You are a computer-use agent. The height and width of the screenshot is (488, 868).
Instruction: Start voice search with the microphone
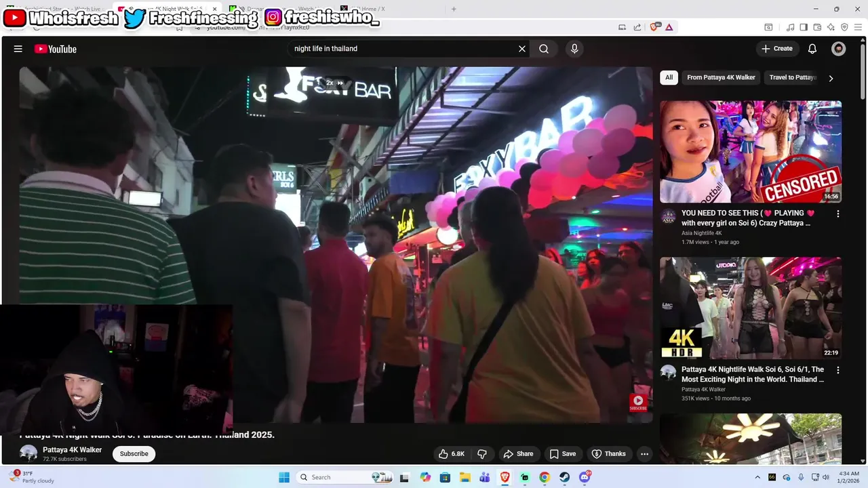(574, 49)
